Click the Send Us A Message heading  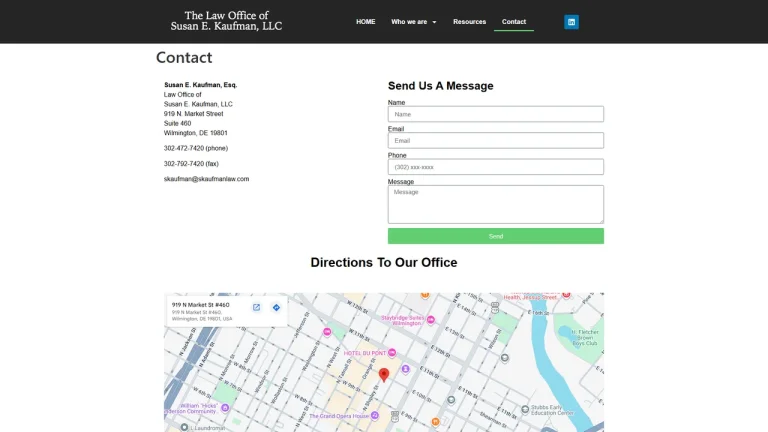[x=440, y=86]
